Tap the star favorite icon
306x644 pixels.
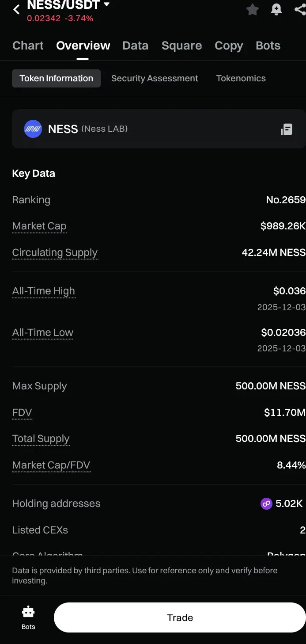pos(253,9)
